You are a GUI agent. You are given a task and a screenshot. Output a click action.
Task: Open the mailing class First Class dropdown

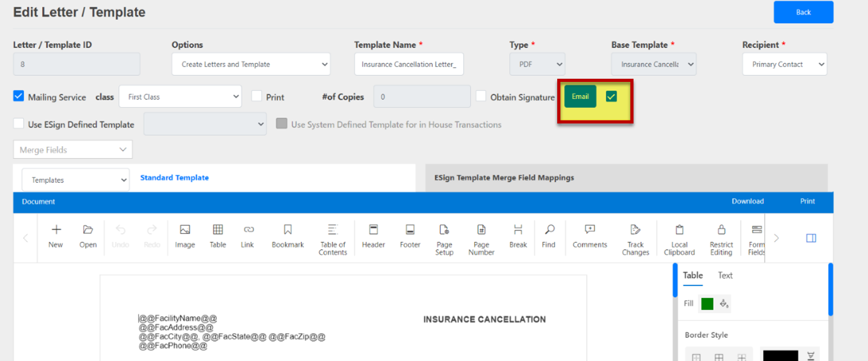(180, 97)
